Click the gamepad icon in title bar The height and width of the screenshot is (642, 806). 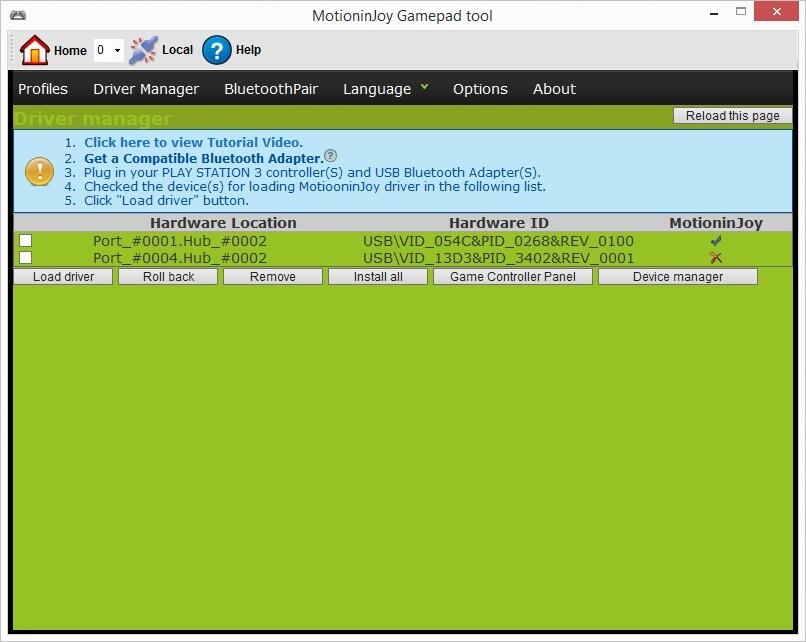[18, 15]
